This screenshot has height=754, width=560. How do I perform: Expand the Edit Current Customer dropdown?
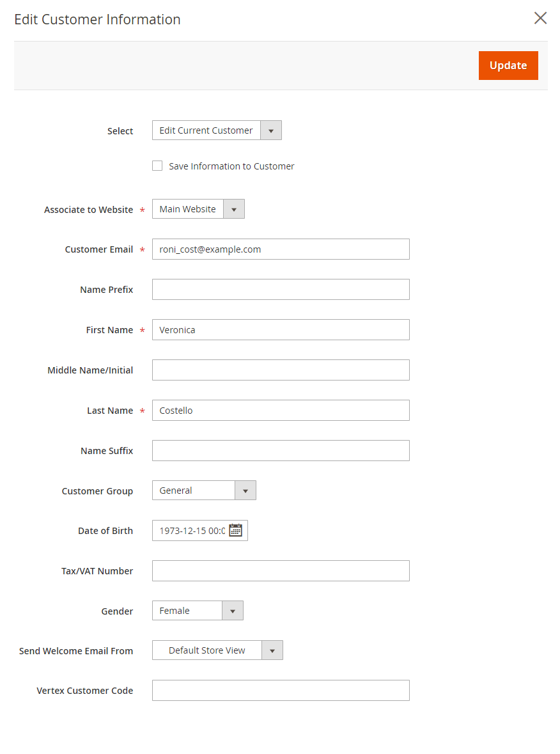point(217,130)
